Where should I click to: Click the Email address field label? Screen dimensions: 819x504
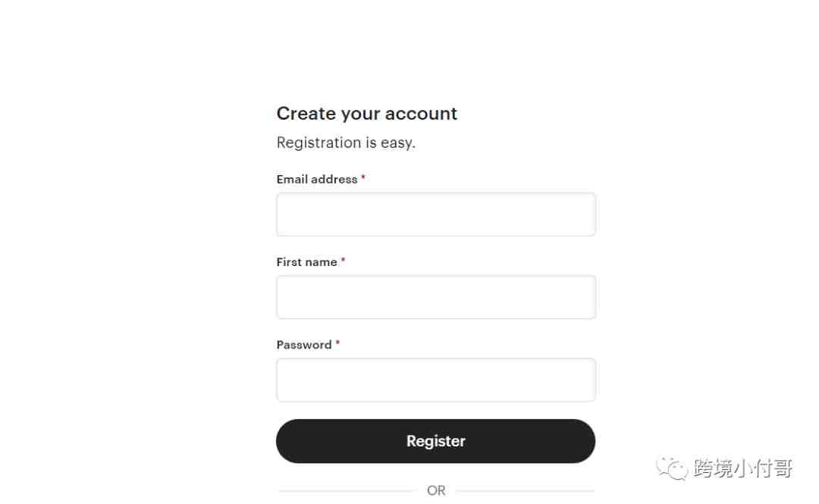tap(316, 179)
